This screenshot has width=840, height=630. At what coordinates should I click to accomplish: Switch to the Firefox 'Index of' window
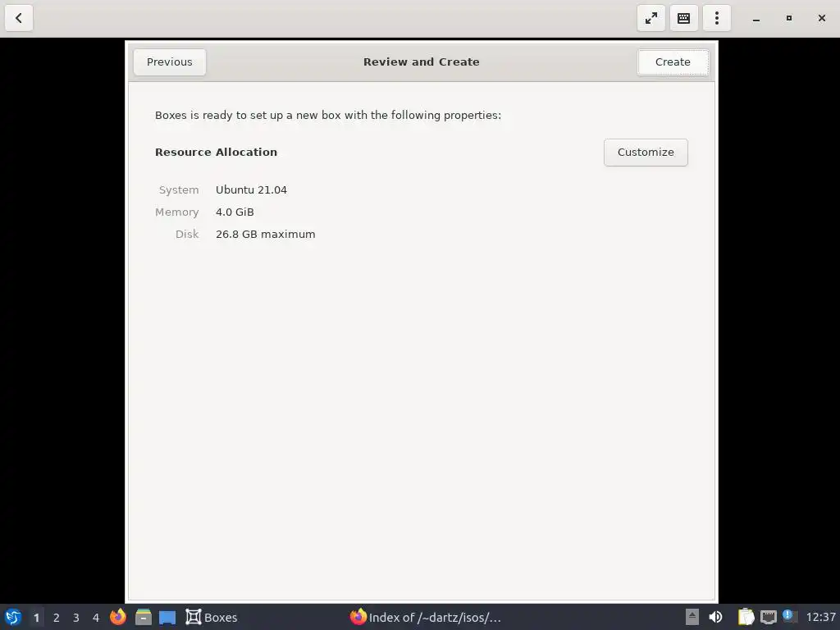pos(426,617)
